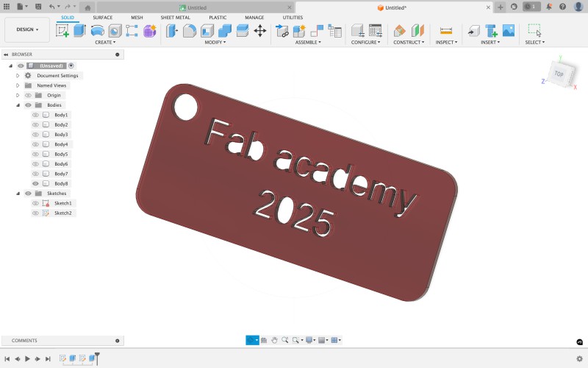The image size is (588, 368).
Task: Open the CONSTRUCT dropdown menu
Action: pyautogui.click(x=409, y=43)
